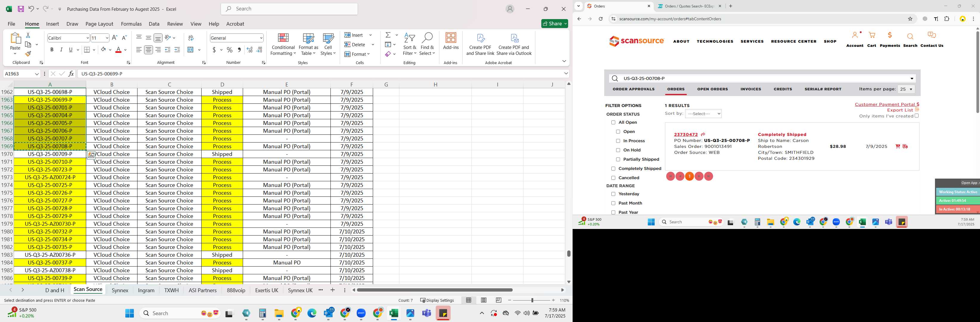The height and width of the screenshot is (322, 980).
Task: Click Customer Payment Portal link
Action: tap(887, 104)
